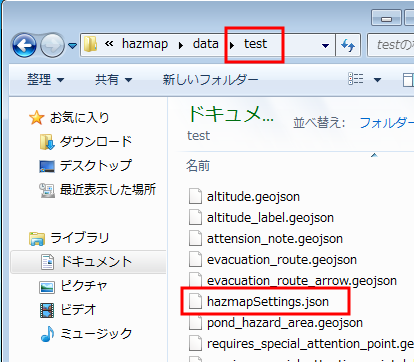Click the file icon of hazmapSettings.json
The height and width of the screenshot is (362, 414).
click(x=195, y=301)
